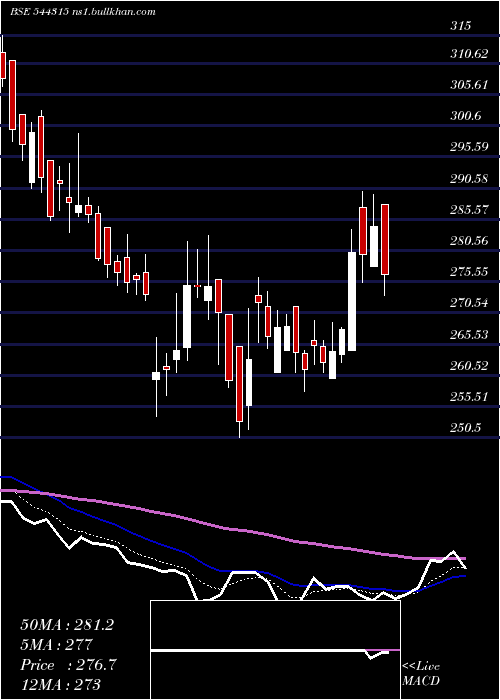
Task: Select the 295.59 price level label
Action: tap(469, 146)
